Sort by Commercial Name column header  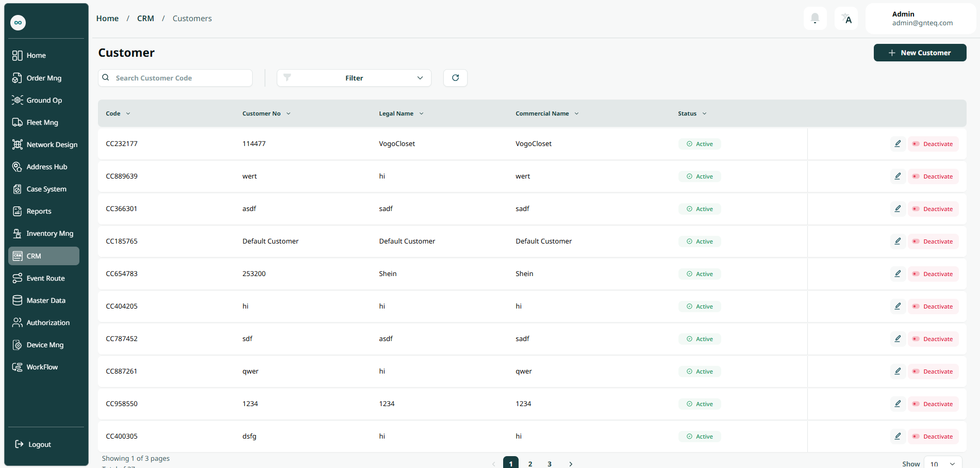pyautogui.click(x=547, y=114)
